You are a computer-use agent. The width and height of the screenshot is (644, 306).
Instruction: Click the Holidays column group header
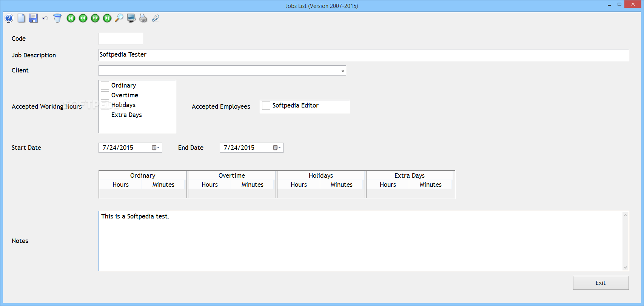[321, 175]
